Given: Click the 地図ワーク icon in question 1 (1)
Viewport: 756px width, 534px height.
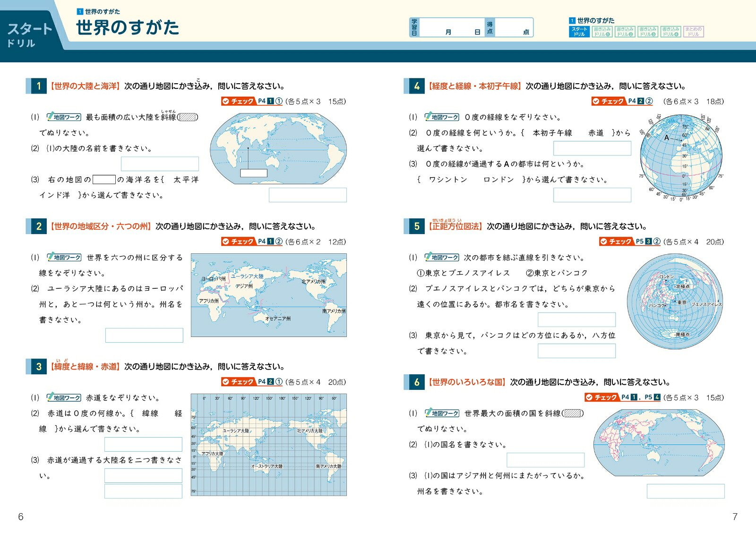Looking at the screenshot, I should pyautogui.click(x=64, y=117).
